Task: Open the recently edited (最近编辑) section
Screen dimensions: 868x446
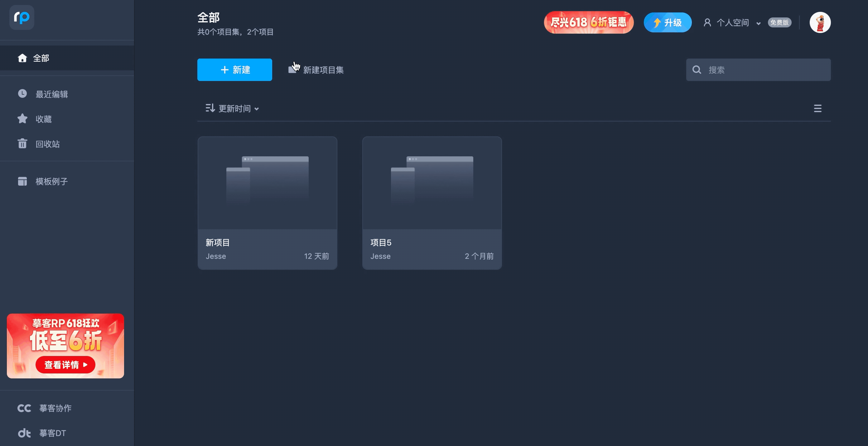Action: 51,94
